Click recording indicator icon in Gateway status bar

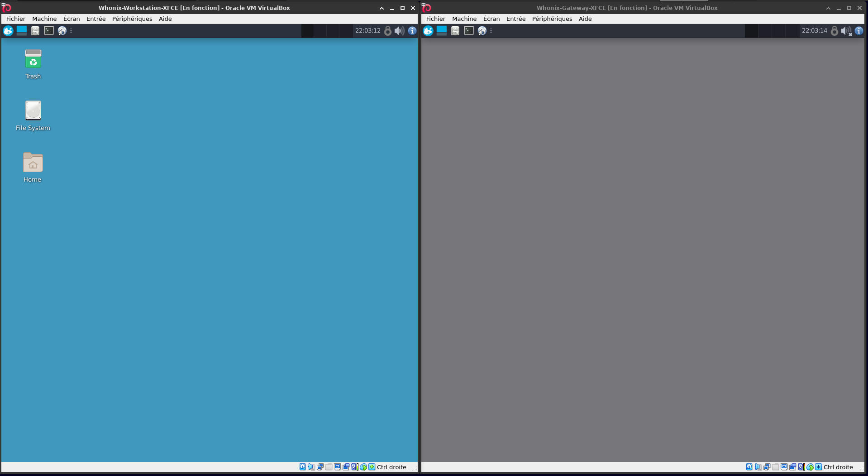pyautogui.click(x=792, y=467)
